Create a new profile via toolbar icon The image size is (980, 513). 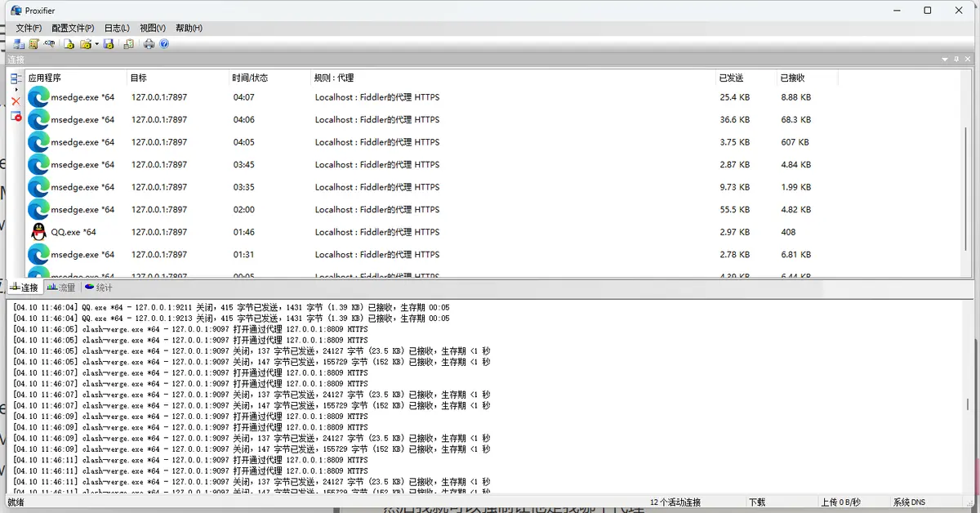tap(69, 44)
